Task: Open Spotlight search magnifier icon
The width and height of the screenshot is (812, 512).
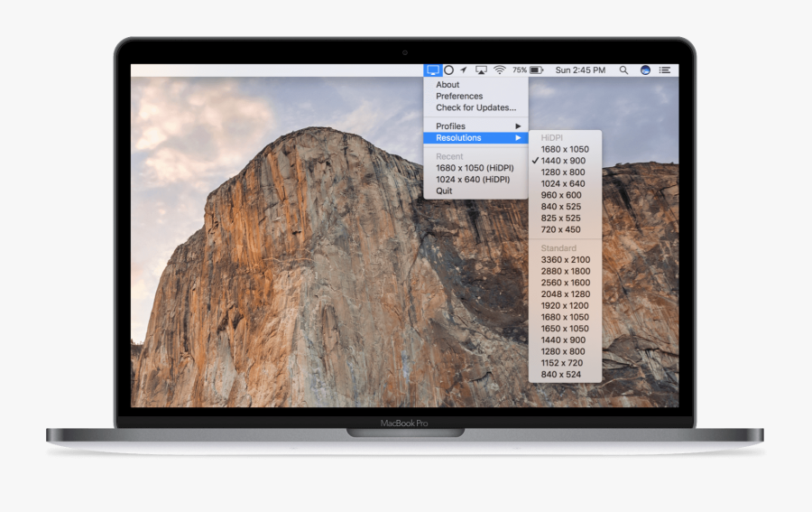Action: 623,70
